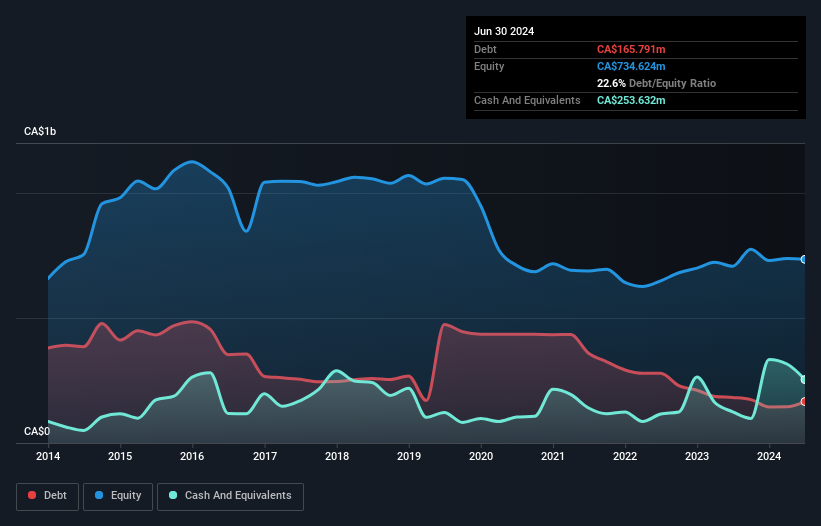Click the 2020 label on the x-axis
821x526 pixels.
pyautogui.click(x=481, y=456)
